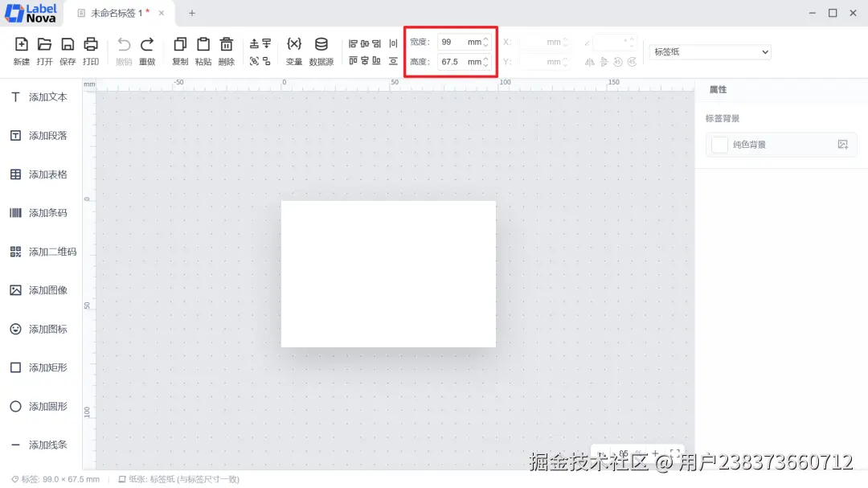Screen dimensions: 868x488
Task: Close the 未命名标签 1 tab
Action: click(x=162, y=14)
